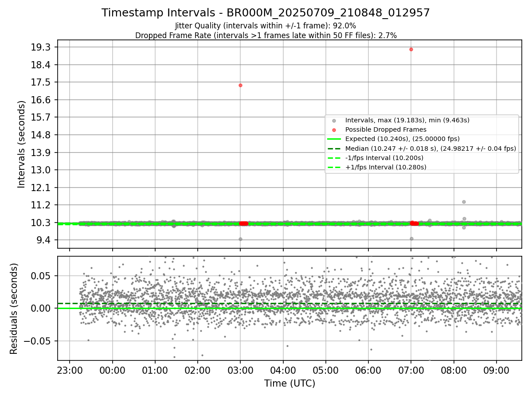Click the y-axis tick label '19.3'
This screenshot has height=399, width=532.
coord(42,47)
